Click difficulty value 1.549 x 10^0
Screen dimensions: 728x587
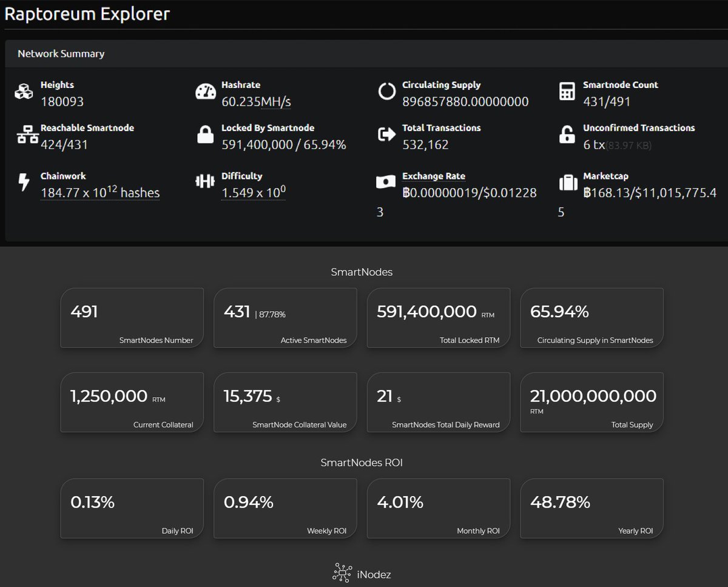pyautogui.click(x=254, y=192)
